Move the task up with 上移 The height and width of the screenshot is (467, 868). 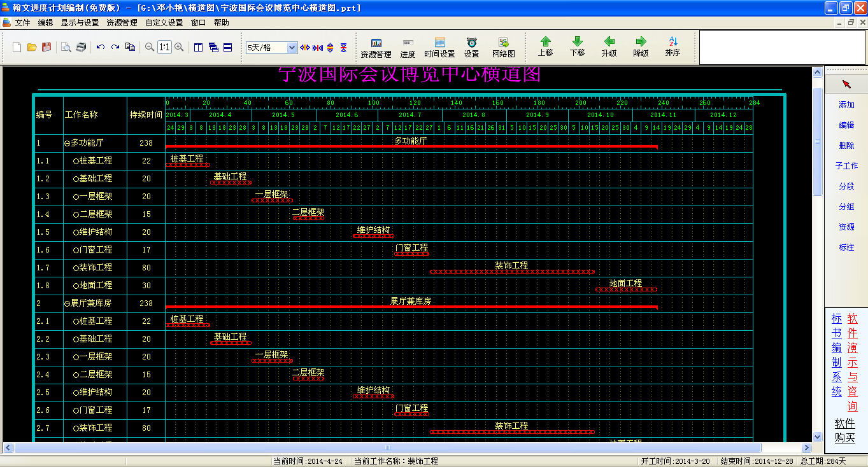[x=546, y=47]
